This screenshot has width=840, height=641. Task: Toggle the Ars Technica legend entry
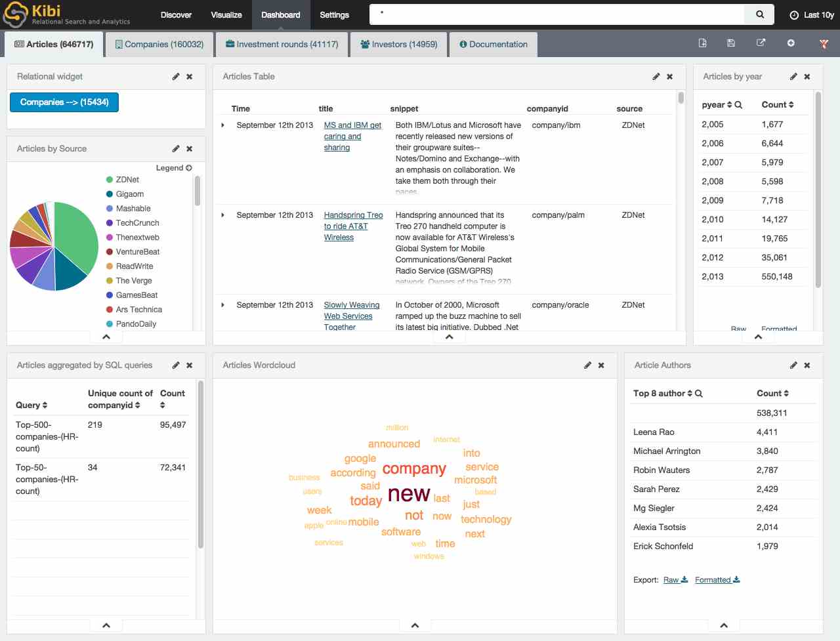(134, 310)
